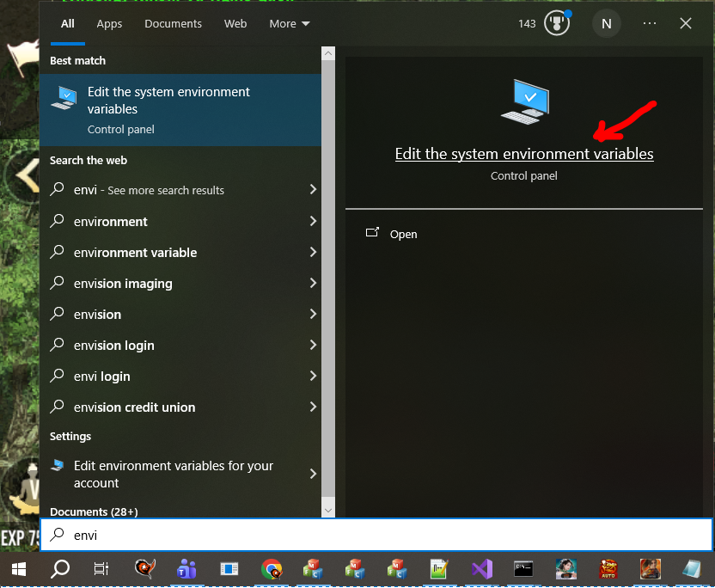Screen dimensions: 715x588
Task: Switch to the Apps tab
Action: click(x=109, y=24)
